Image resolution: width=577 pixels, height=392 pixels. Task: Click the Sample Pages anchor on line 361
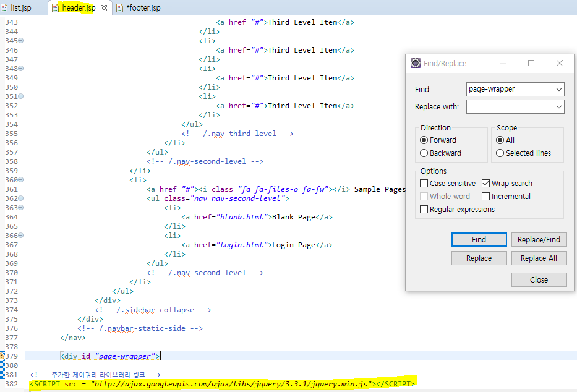[276, 189]
